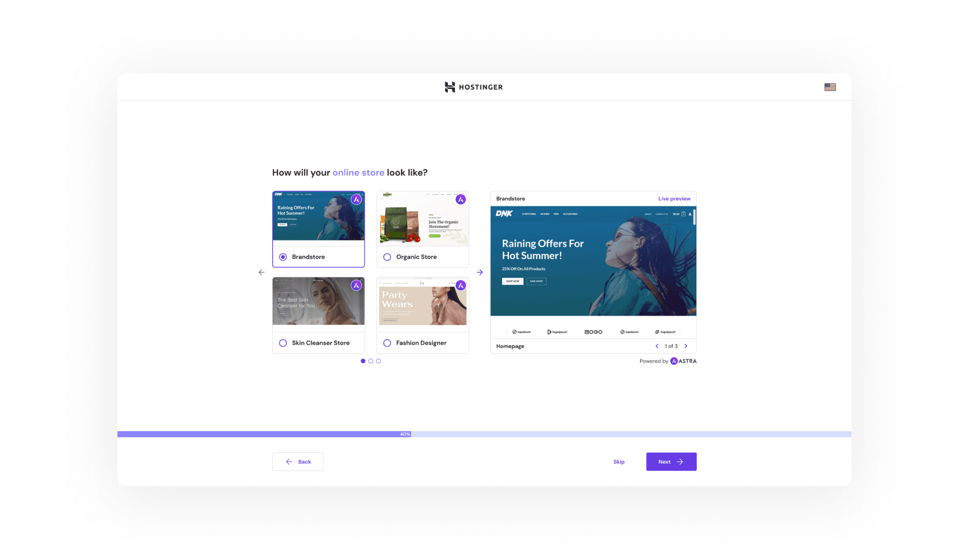Click Astra badge on Organic Store thumbnail
The height and width of the screenshot is (560, 969).
461,200
